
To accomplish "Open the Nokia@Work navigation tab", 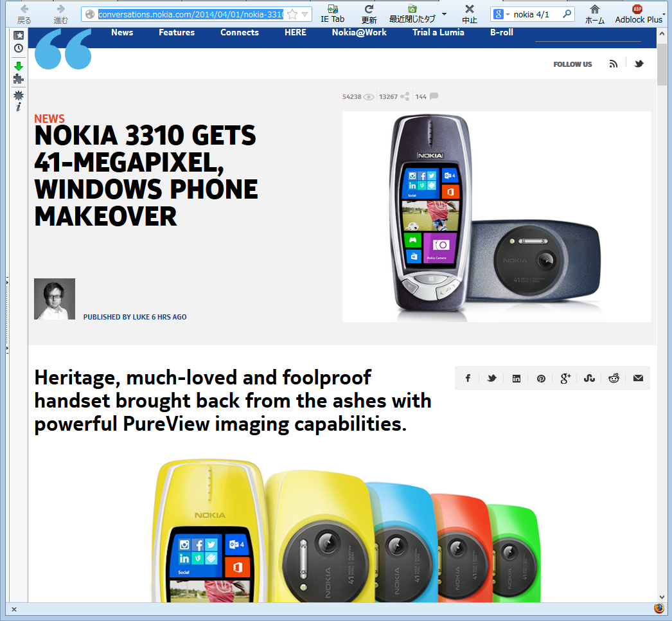I will pos(359,32).
